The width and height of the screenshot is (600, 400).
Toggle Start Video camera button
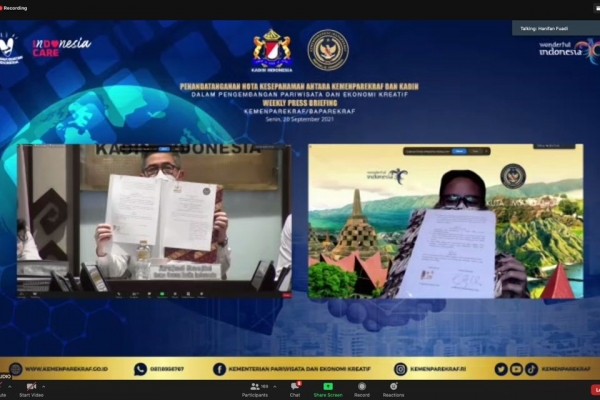[x=30, y=388]
